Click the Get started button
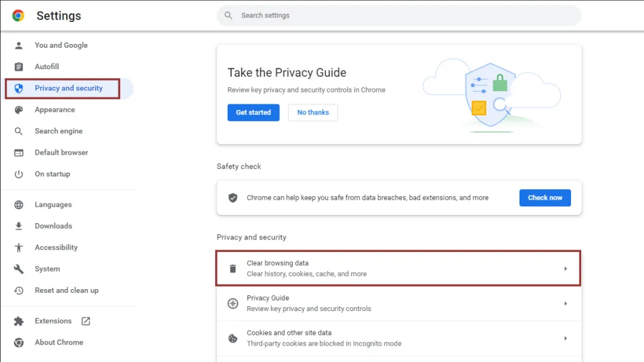Viewport: 644px width, 362px height. (253, 112)
